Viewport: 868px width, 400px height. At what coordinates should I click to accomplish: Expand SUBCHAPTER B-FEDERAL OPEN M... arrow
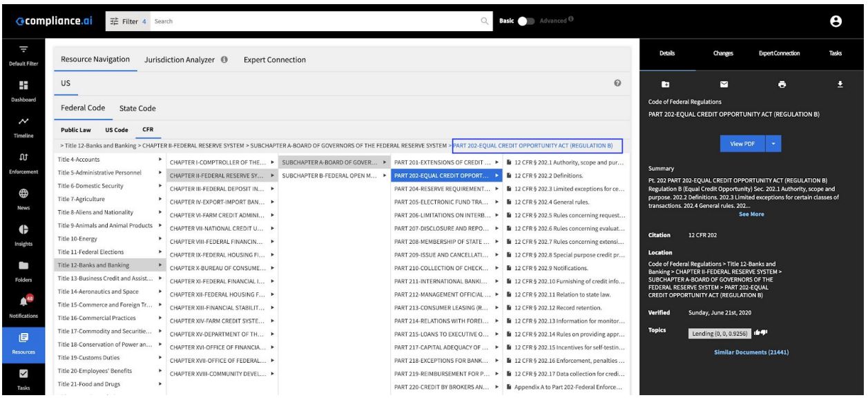click(x=384, y=175)
